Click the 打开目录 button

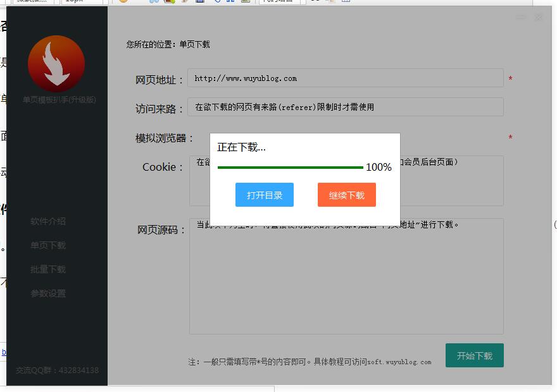[x=265, y=195]
